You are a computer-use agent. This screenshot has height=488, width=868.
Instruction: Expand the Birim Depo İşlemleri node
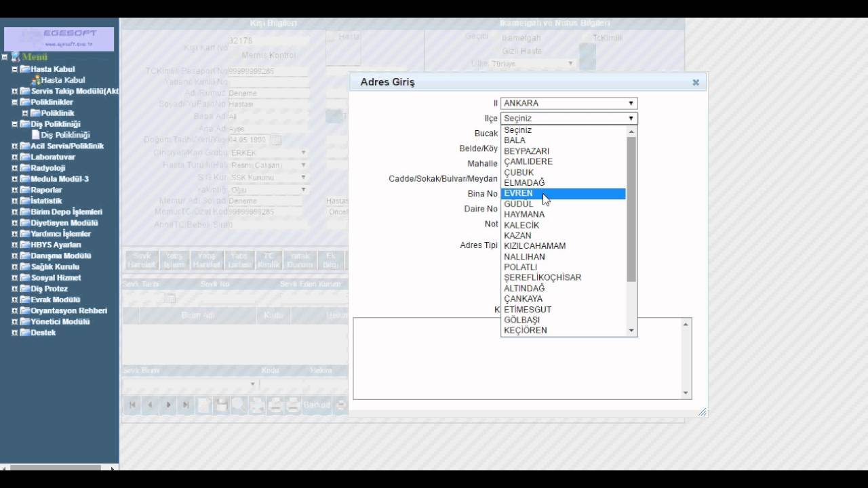pos(15,212)
